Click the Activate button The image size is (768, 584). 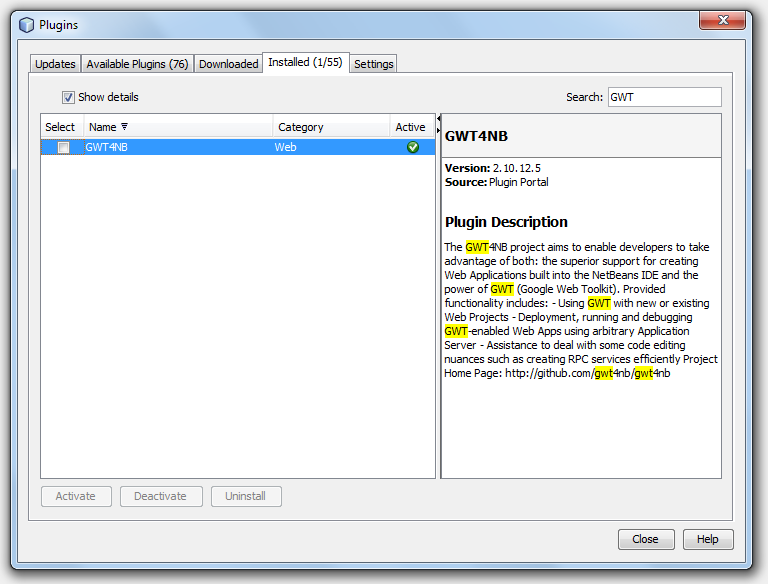pos(76,496)
